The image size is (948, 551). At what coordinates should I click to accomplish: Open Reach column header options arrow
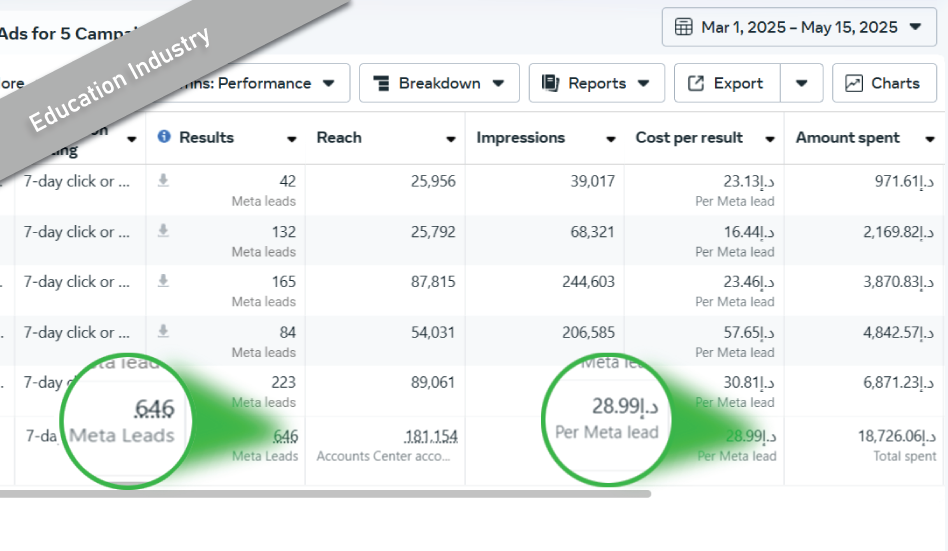451,139
